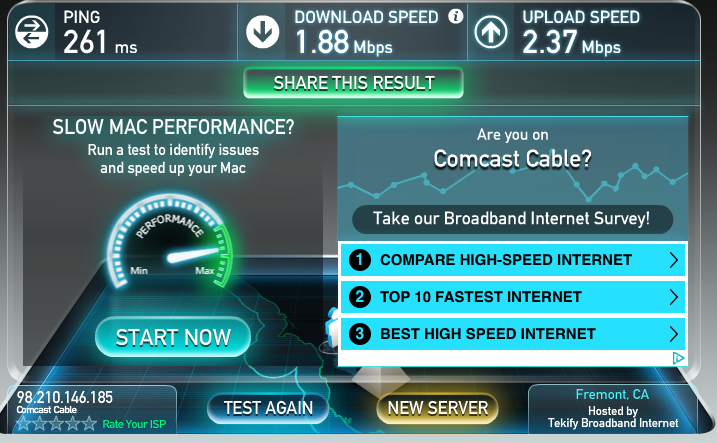Rate ISP with the third star

click(x=56, y=423)
